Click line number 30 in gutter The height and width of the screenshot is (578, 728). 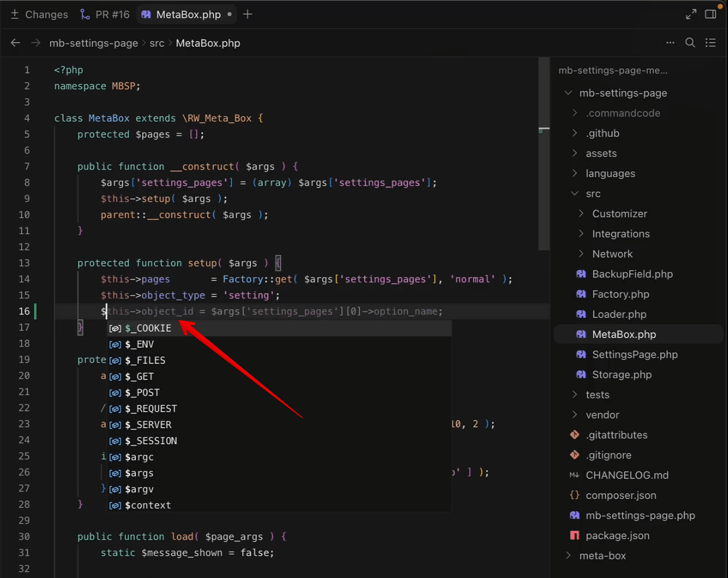coord(24,536)
